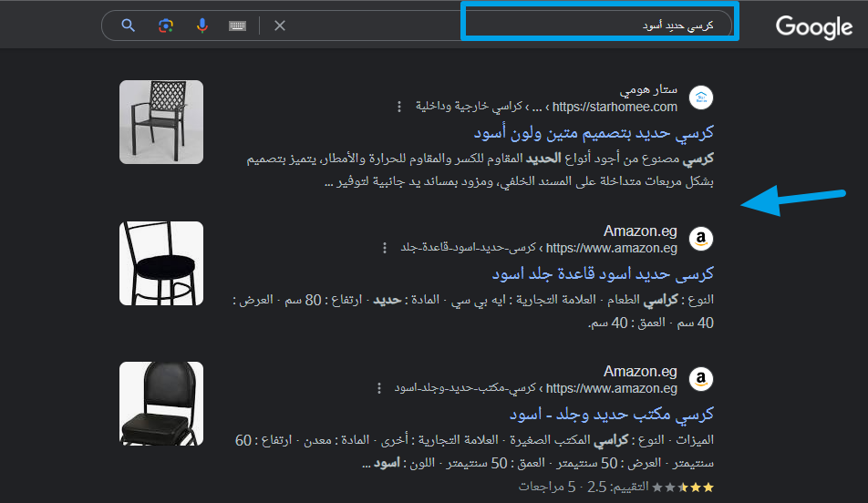The image size is (868, 503).
Task: Open كرسي مكتب حديد وجلد - اسود result link
Action: coord(611,414)
